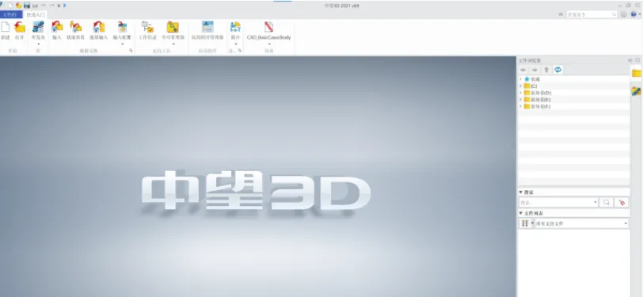Select the (D:) drive folder row
This screenshot has width=644, height=297.
574,93
